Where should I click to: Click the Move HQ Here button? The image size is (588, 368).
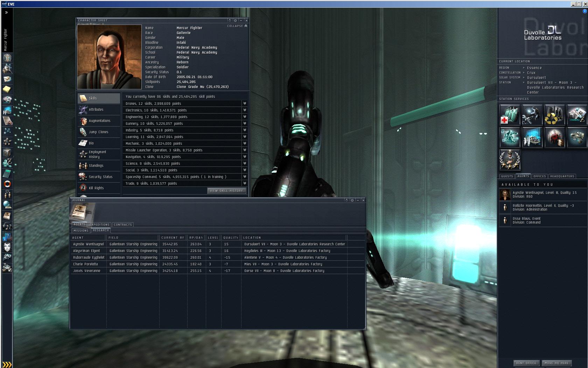coord(556,363)
